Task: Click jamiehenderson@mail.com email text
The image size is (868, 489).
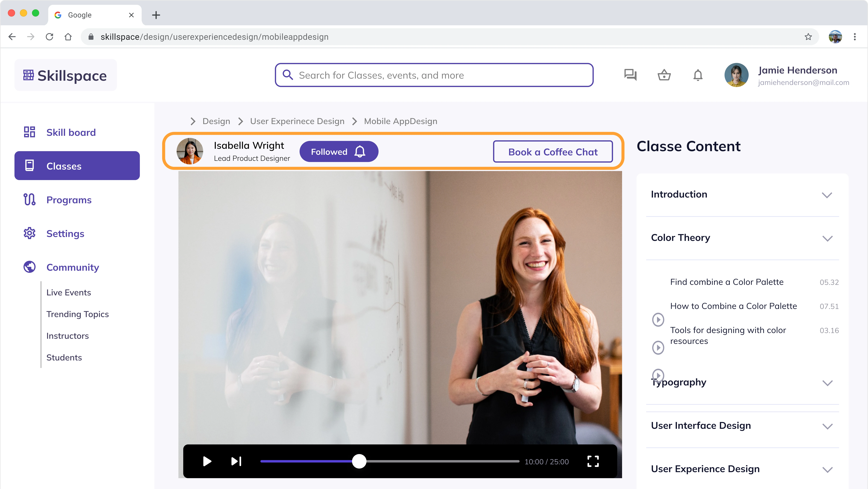Action: tap(803, 83)
